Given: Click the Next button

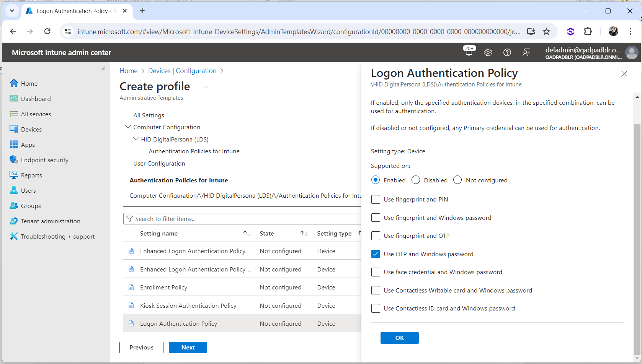Looking at the screenshot, I should pyautogui.click(x=188, y=347).
